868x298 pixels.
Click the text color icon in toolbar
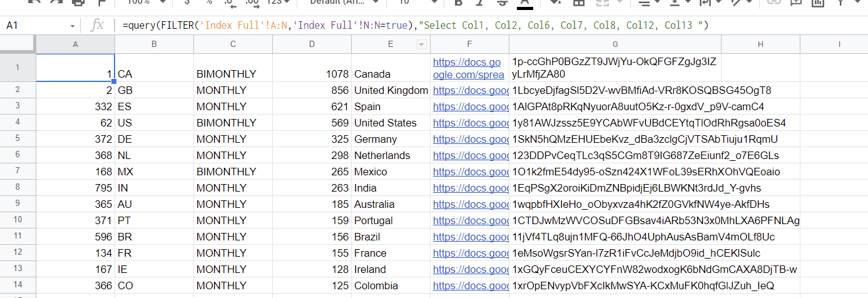pos(524,3)
